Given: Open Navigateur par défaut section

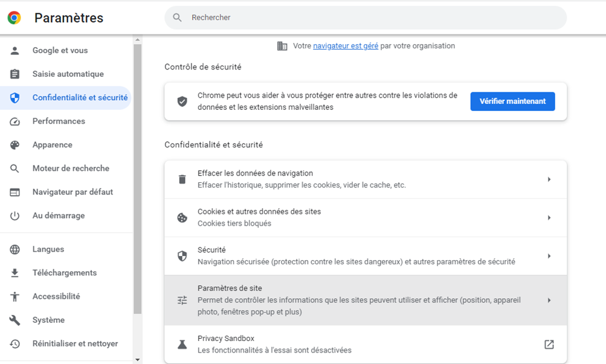Looking at the screenshot, I should [x=73, y=192].
